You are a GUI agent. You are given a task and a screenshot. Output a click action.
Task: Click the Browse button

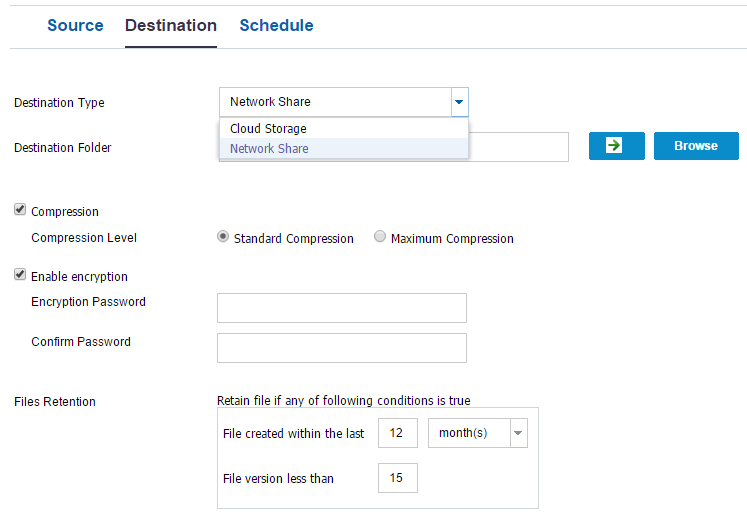tap(696, 146)
